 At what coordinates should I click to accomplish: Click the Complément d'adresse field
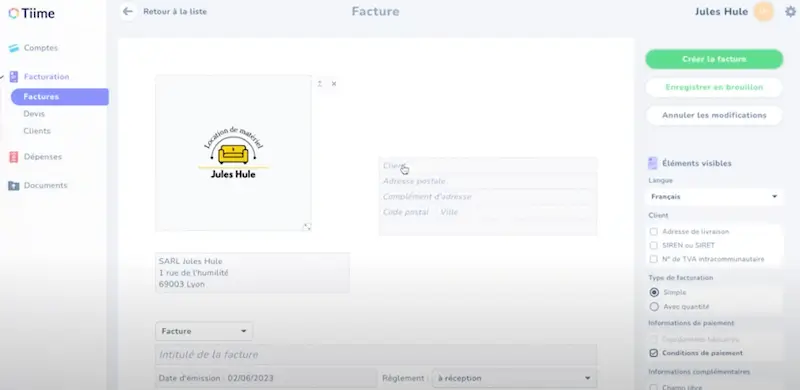point(488,197)
